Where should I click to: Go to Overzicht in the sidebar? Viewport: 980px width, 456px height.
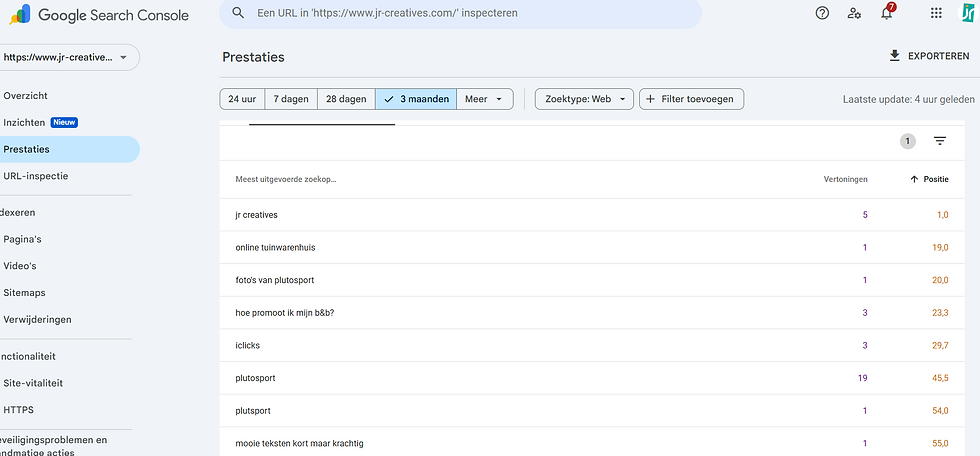point(26,96)
